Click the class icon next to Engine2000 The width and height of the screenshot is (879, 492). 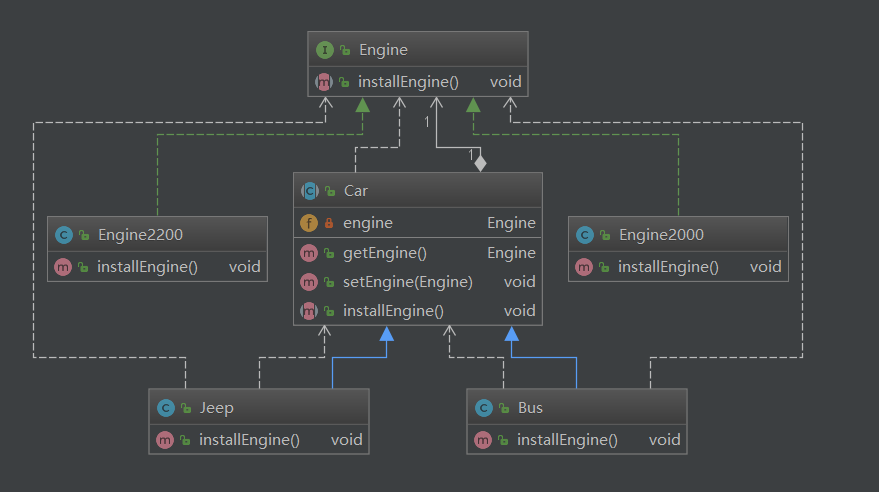585,235
